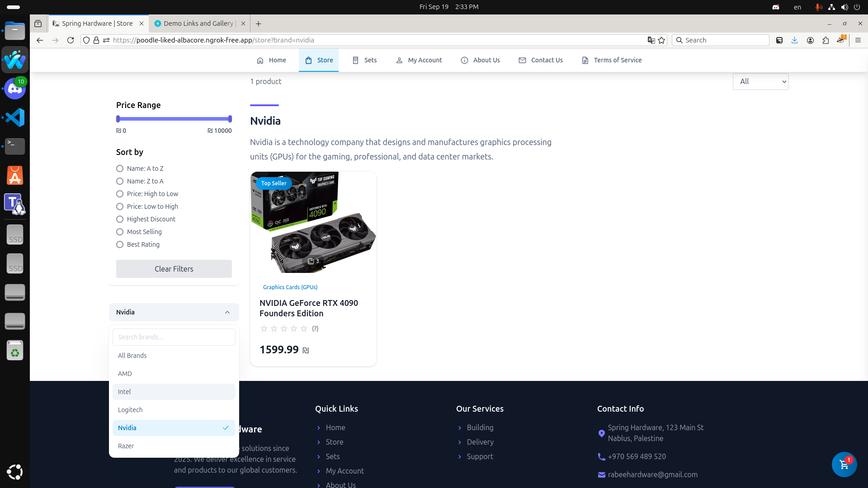The height and width of the screenshot is (488, 868).
Task: Choose Logitech in the brand list
Action: [x=174, y=410]
